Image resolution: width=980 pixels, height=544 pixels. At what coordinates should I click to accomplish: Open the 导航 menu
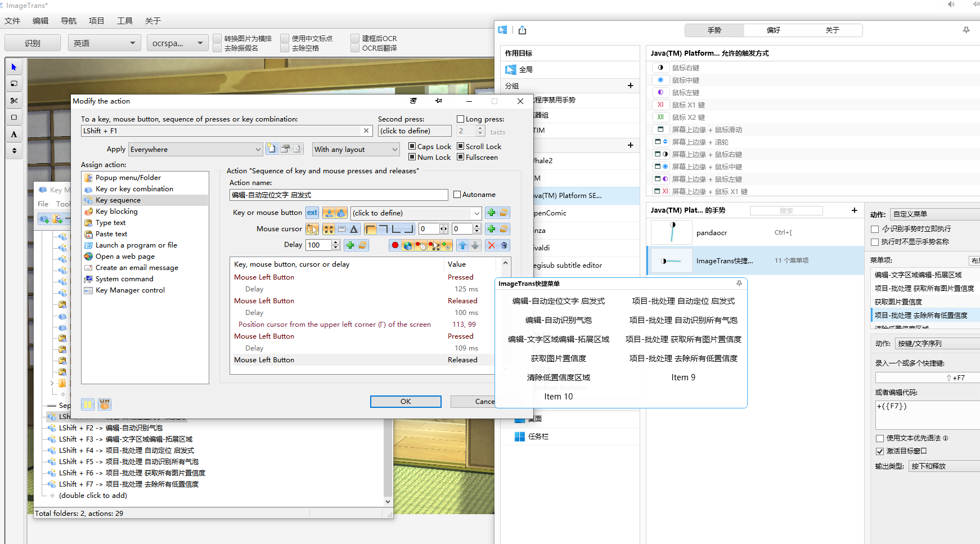(69, 21)
